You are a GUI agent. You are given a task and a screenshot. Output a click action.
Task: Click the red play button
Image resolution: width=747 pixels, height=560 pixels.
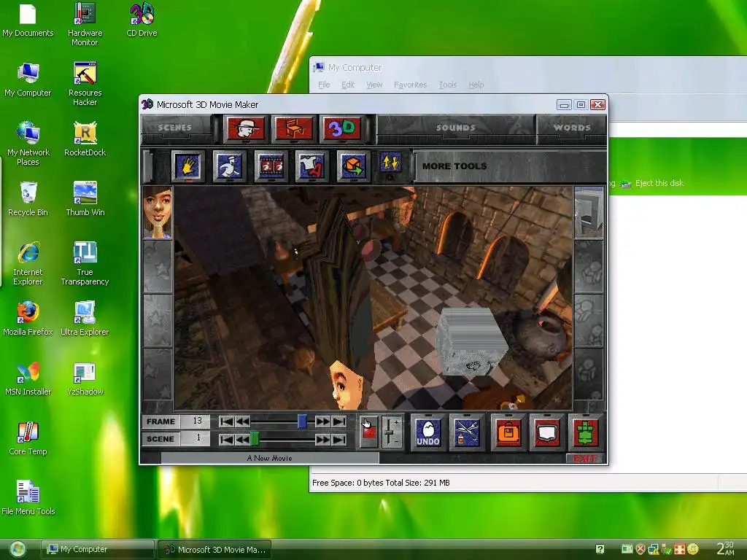(368, 432)
